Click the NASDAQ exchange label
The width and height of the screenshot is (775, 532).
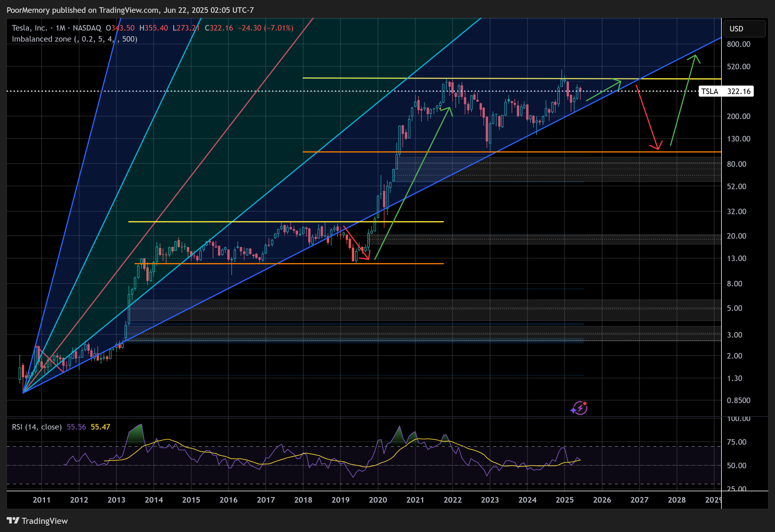87,28
